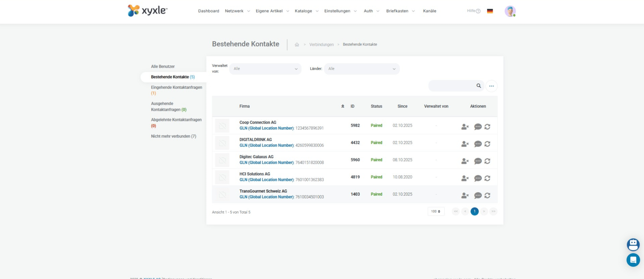
Task: Click the German flag language icon
Action: 490,11
